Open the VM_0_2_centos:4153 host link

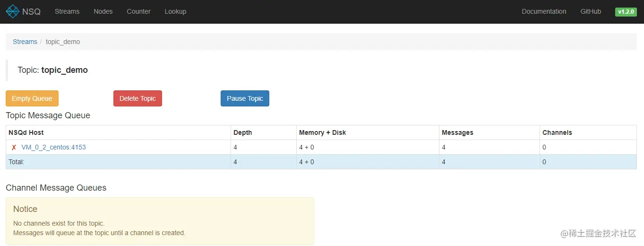tap(54, 147)
